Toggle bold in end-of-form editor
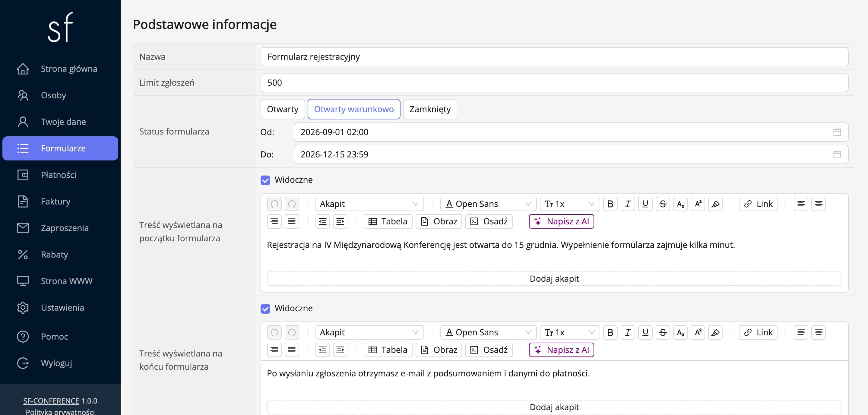Screen dimensions: 868x415 [610, 332]
